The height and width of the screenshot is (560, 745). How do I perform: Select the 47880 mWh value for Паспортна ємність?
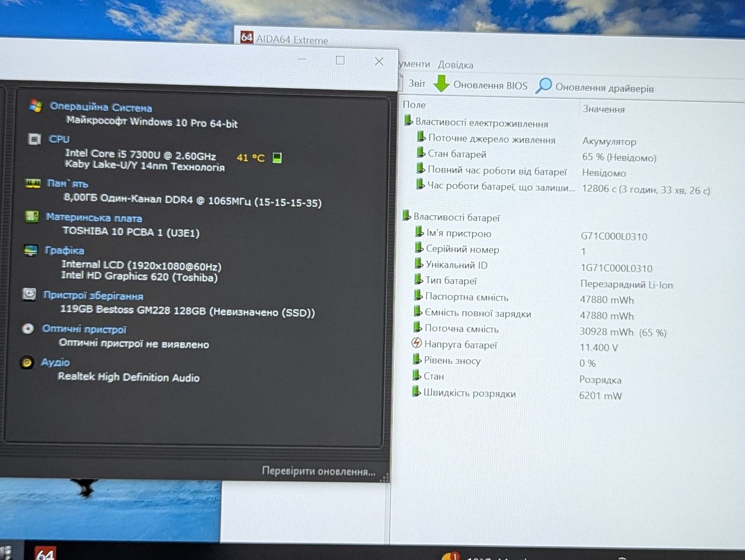point(606,299)
